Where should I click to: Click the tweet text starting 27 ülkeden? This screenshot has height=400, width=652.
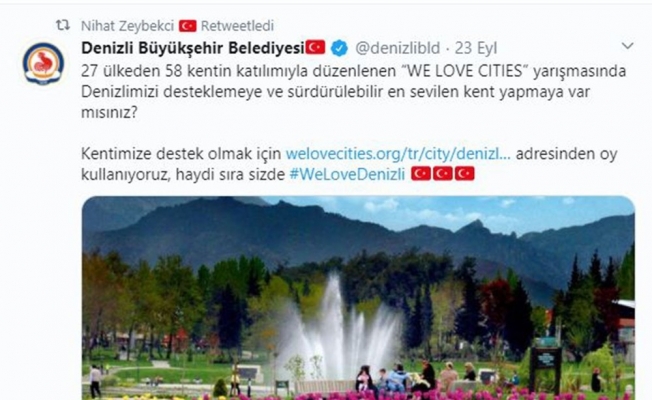click(353, 91)
